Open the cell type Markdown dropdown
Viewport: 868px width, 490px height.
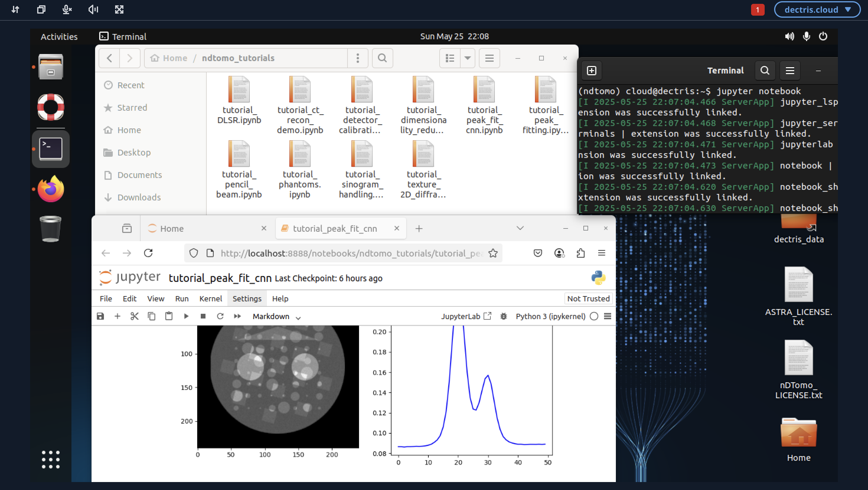coord(276,316)
